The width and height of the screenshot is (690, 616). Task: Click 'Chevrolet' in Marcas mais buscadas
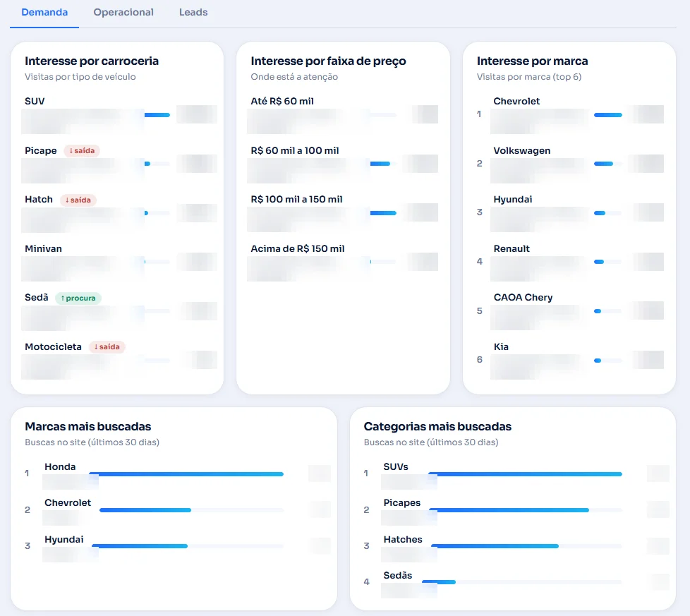(68, 503)
